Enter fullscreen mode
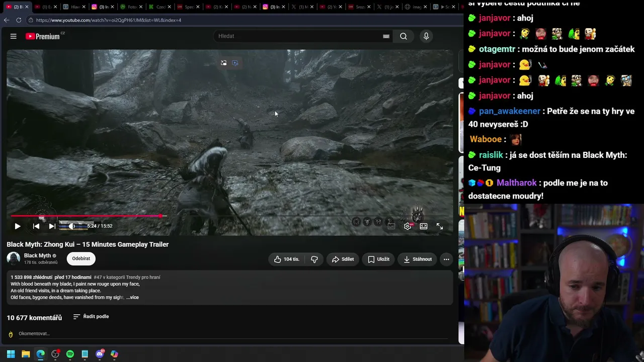The width and height of the screenshot is (644, 362). pos(440,226)
